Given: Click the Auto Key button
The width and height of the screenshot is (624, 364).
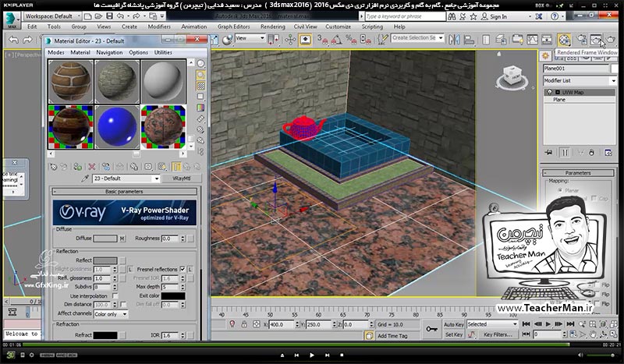Looking at the screenshot, I should [454, 324].
